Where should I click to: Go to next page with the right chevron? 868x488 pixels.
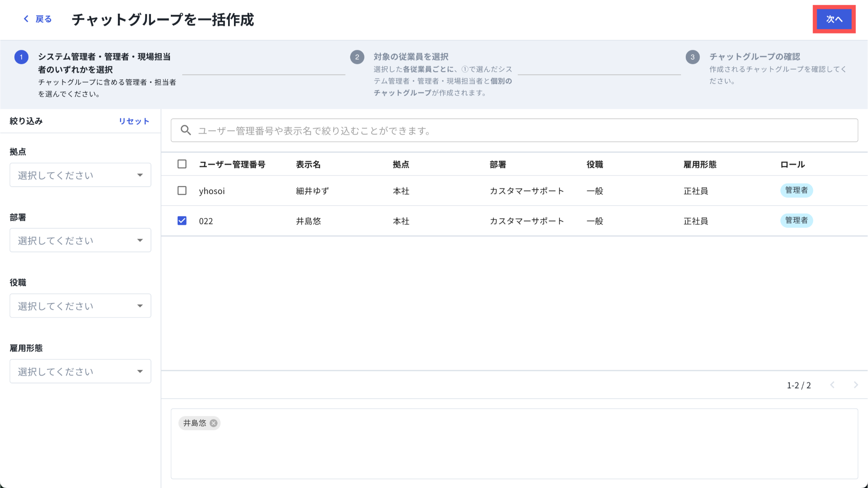856,385
